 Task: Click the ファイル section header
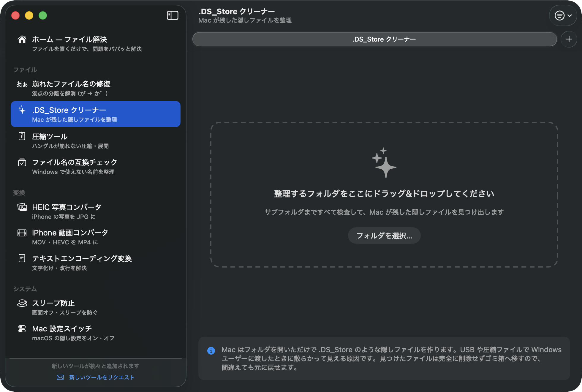click(25, 70)
